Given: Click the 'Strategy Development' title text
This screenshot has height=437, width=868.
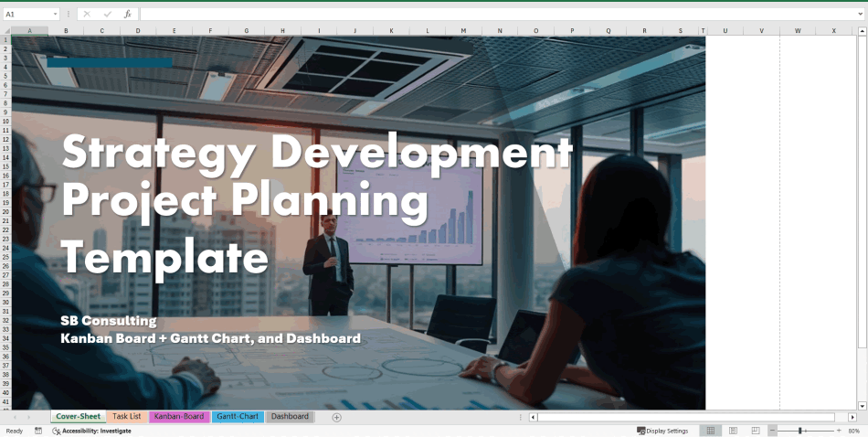Looking at the screenshot, I should [x=317, y=154].
